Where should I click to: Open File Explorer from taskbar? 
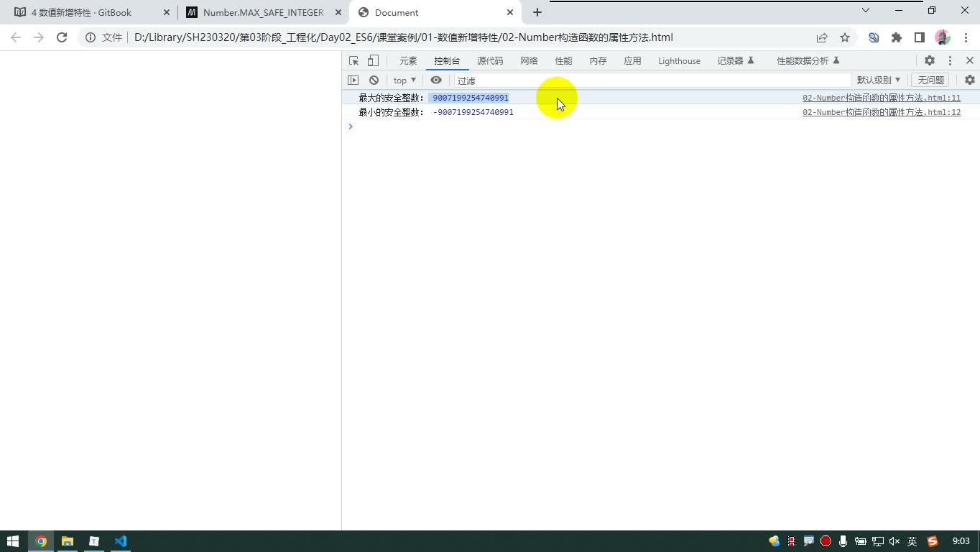coord(68,541)
